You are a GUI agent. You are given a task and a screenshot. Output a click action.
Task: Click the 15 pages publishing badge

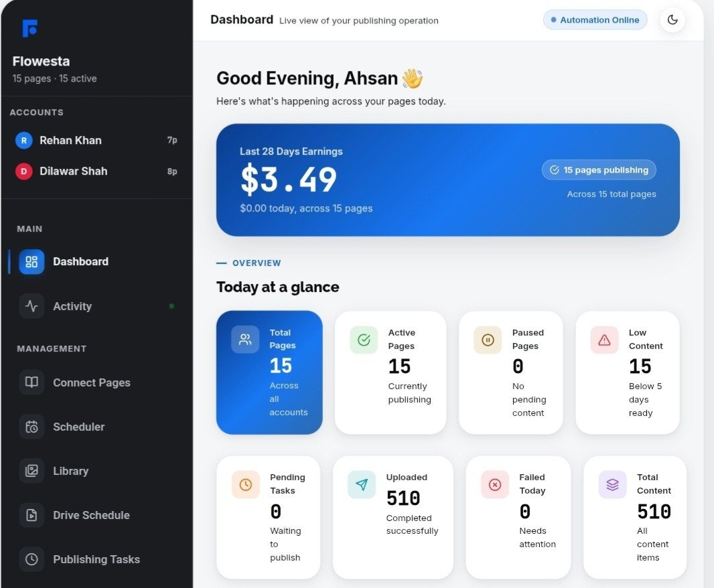pyautogui.click(x=599, y=170)
